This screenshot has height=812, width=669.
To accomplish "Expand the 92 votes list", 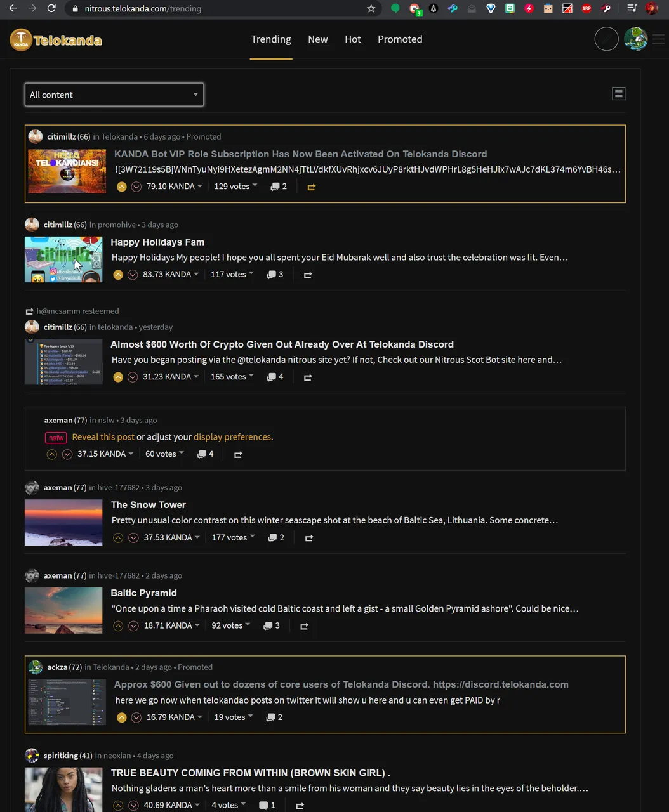I will (230, 625).
